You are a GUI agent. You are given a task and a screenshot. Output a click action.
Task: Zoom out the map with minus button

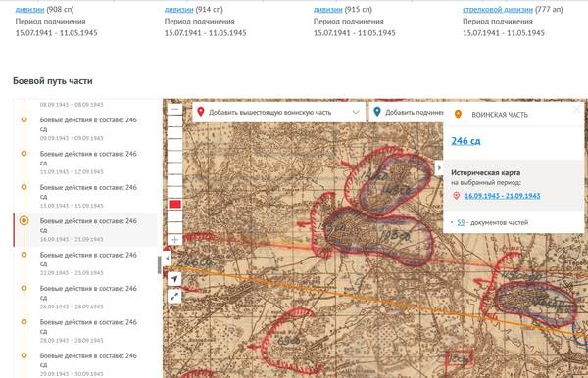tap(174, 109)
